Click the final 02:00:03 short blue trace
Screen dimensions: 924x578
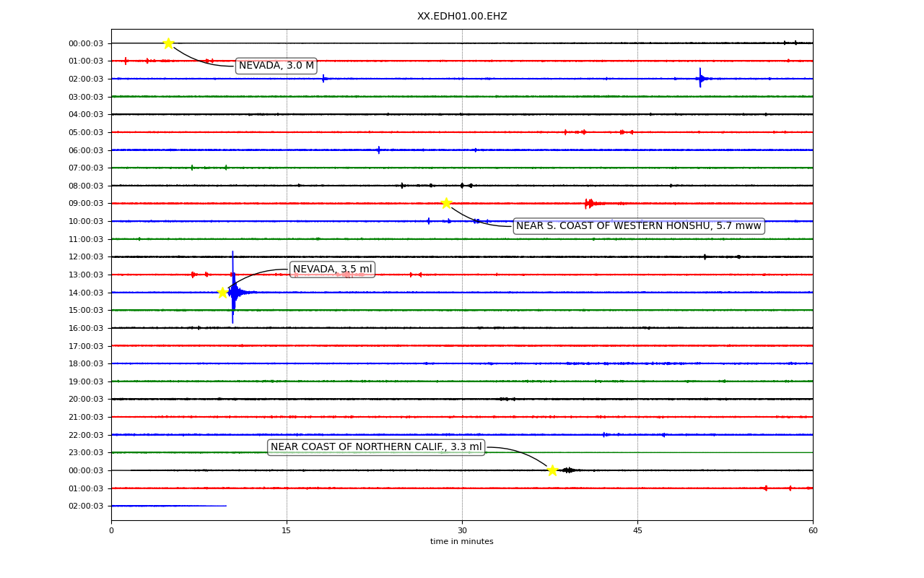point(168,506)
